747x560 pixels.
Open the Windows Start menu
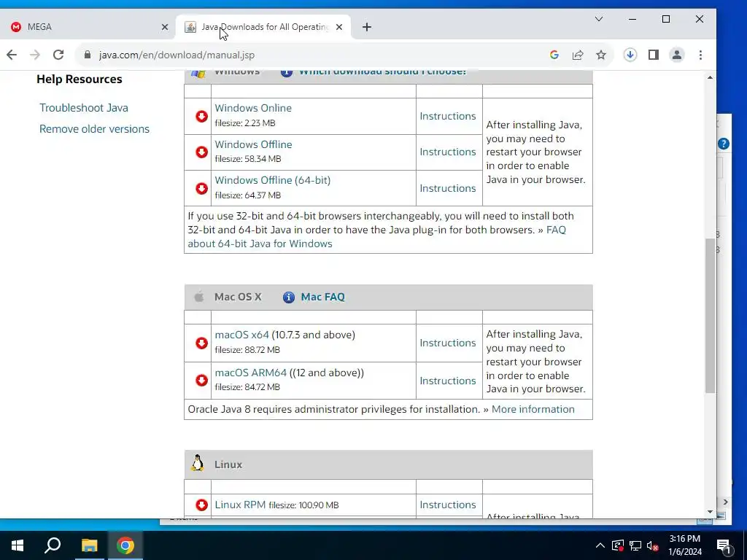(x=18, y=545)
